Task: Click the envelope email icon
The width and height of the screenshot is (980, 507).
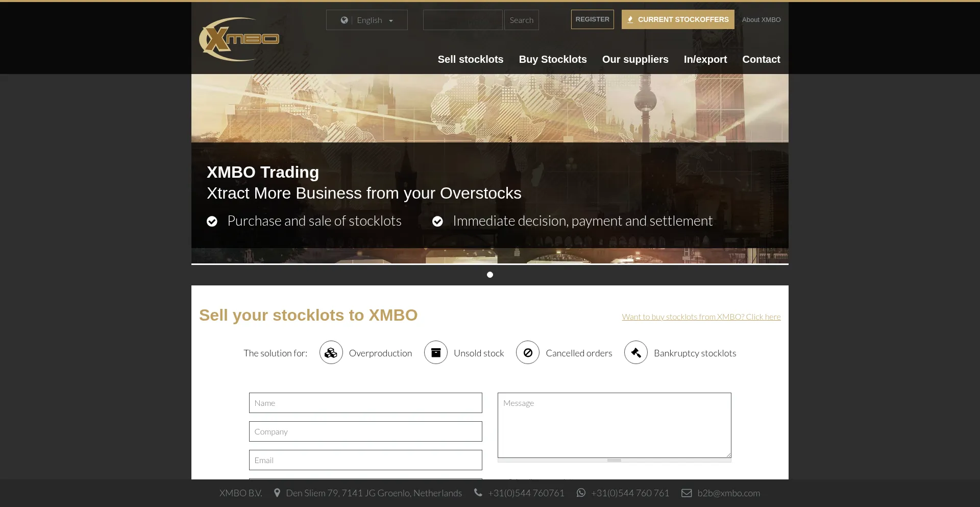Action: [687, 493]
